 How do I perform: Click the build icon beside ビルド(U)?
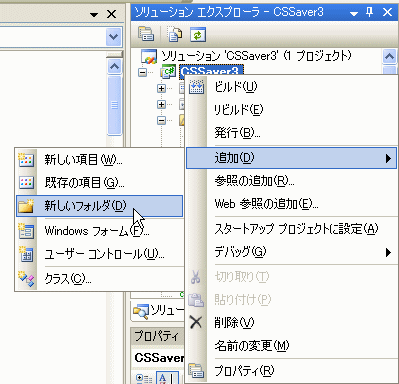click(197, 87)
